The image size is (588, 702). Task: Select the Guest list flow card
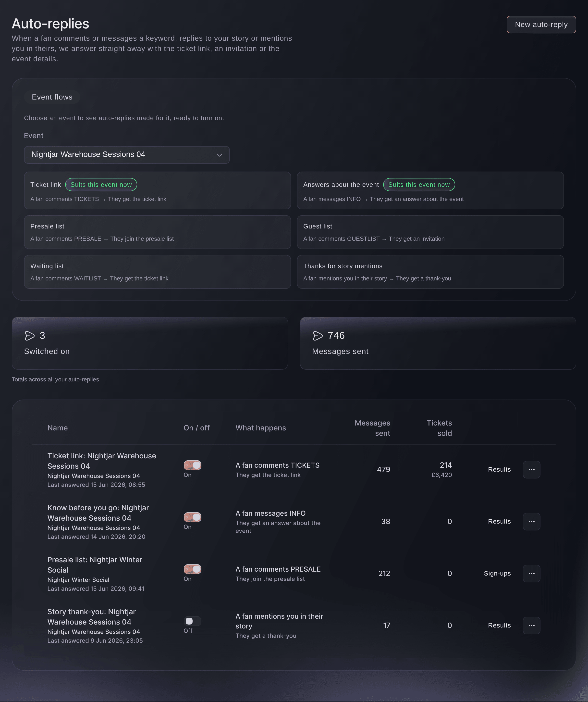pos(430,232)
